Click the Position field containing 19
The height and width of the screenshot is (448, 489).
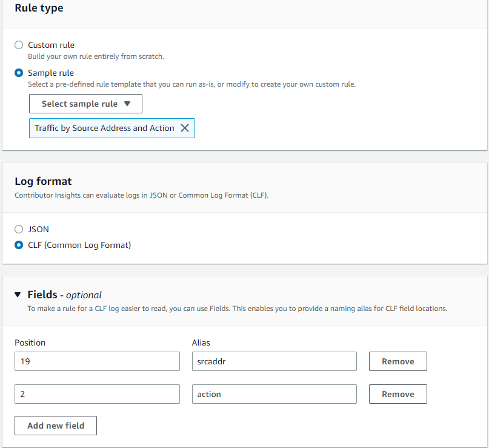tap(97, 361)
